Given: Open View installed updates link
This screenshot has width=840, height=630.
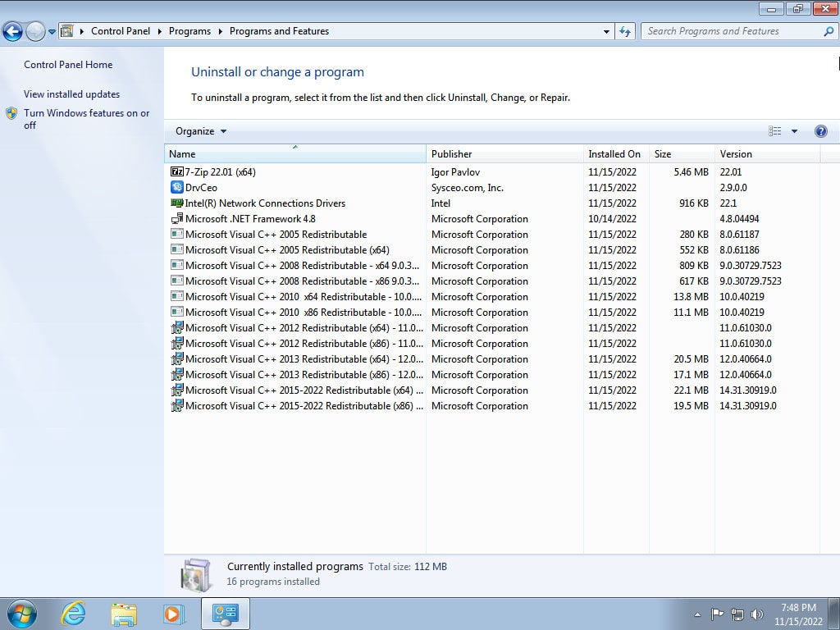Looking at the screenshot, I should tap(72, 94).
